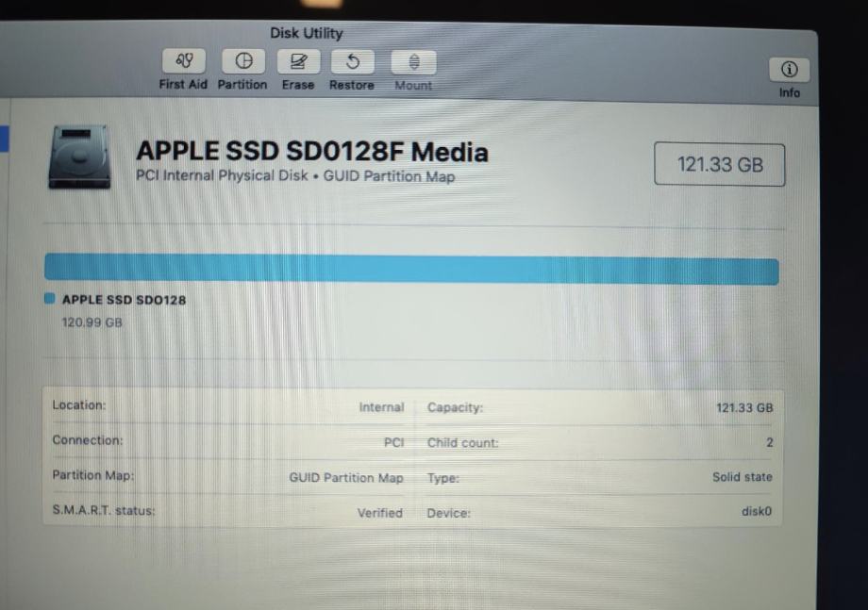This screenshot has width=868, height=610.
Task: Click the Device value disk0
Action: pos(757,511)
